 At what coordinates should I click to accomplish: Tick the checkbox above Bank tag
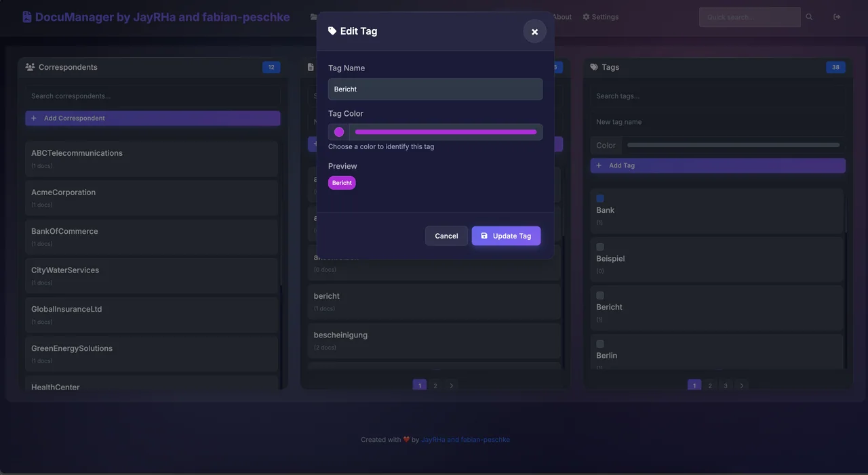pos(600,199)
